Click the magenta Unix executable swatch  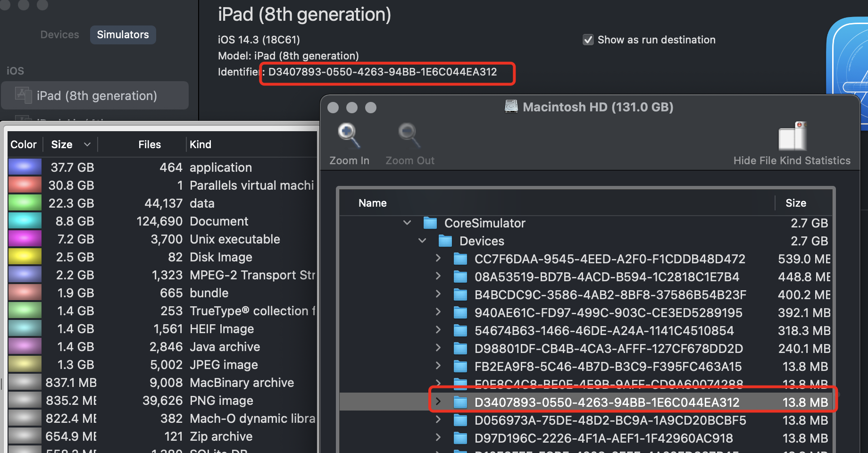click(x=25, y=239)
